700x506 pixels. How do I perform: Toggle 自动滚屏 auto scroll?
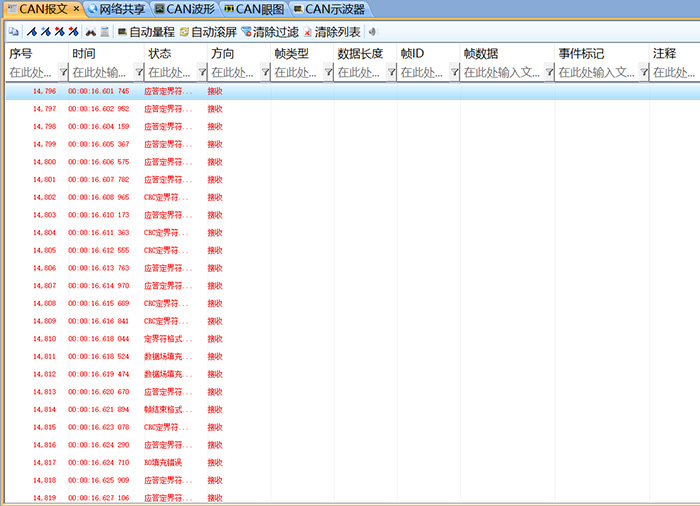pyautogui.click(x=208, y=32)
